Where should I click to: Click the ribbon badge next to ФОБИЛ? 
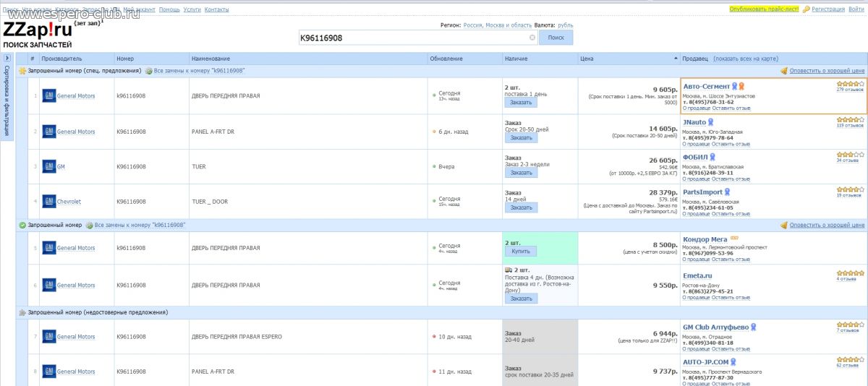point(712,157)
